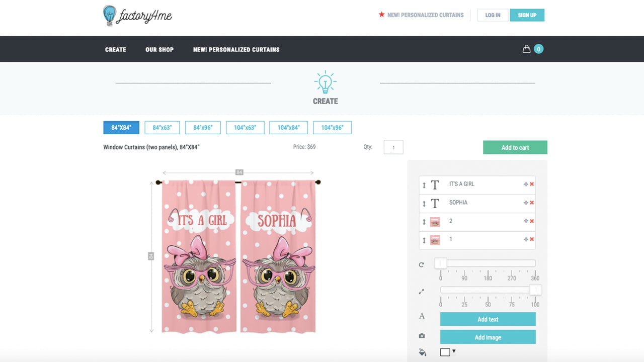Click the Add to cart button
Viewport: 644px width, 362px height.
click(515, 147)
